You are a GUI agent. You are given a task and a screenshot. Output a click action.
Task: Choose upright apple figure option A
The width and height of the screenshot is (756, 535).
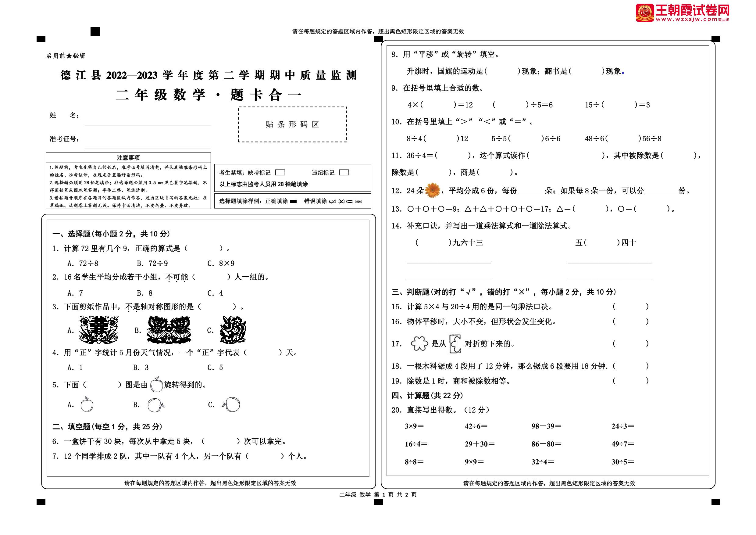click(87, 404)
